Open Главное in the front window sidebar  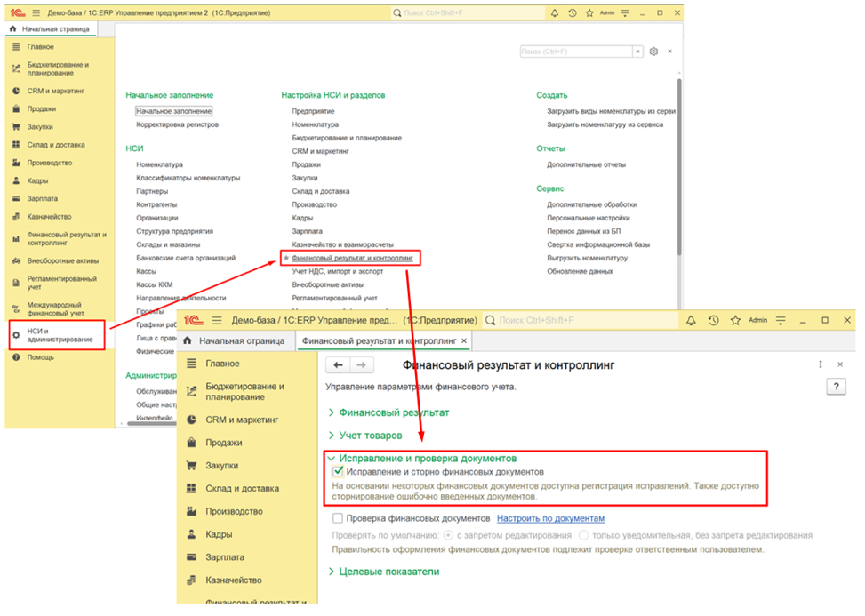pyautogui.click(x=222, y=364)
